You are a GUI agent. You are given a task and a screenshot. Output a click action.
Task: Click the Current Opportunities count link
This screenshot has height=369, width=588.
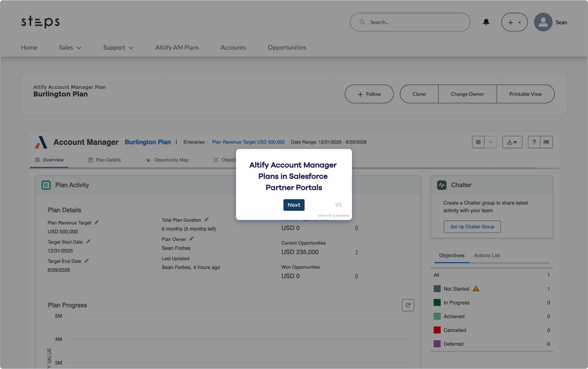click(x=356, y=252)
